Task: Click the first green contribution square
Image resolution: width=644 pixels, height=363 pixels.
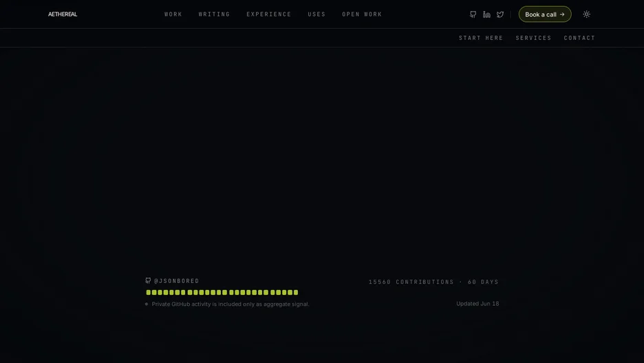Action: 148,292
